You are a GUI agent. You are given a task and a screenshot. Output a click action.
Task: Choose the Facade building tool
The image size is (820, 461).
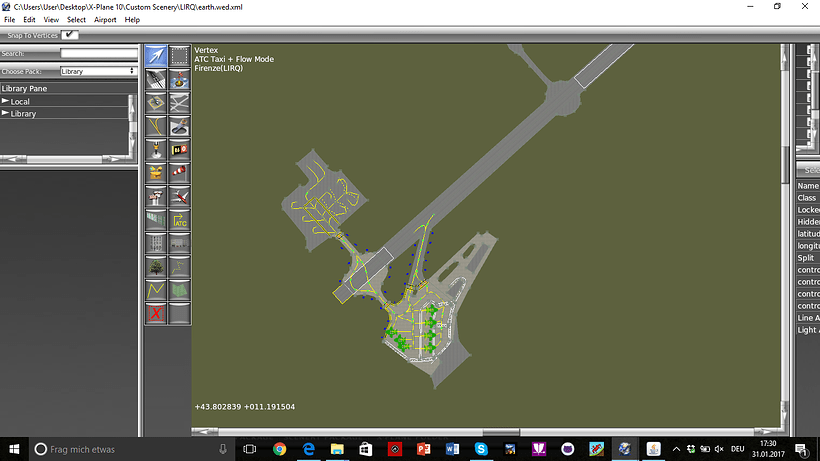156,244
